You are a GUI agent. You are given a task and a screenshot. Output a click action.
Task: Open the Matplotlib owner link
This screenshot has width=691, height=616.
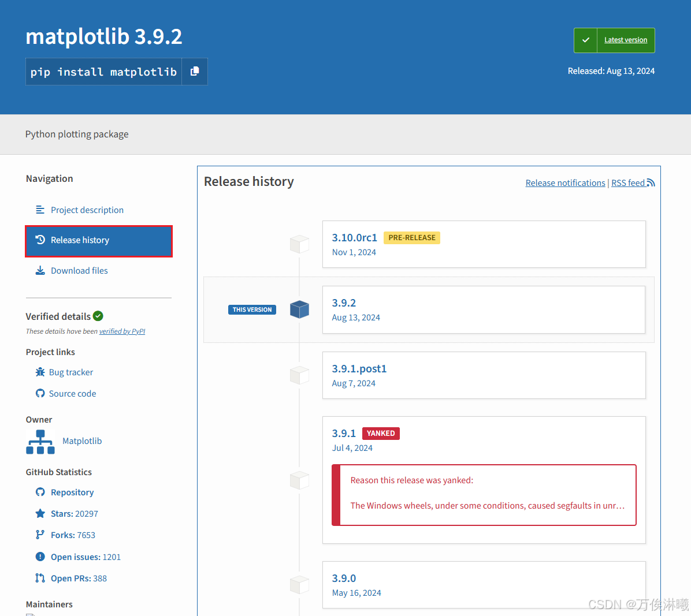[82, 441]
